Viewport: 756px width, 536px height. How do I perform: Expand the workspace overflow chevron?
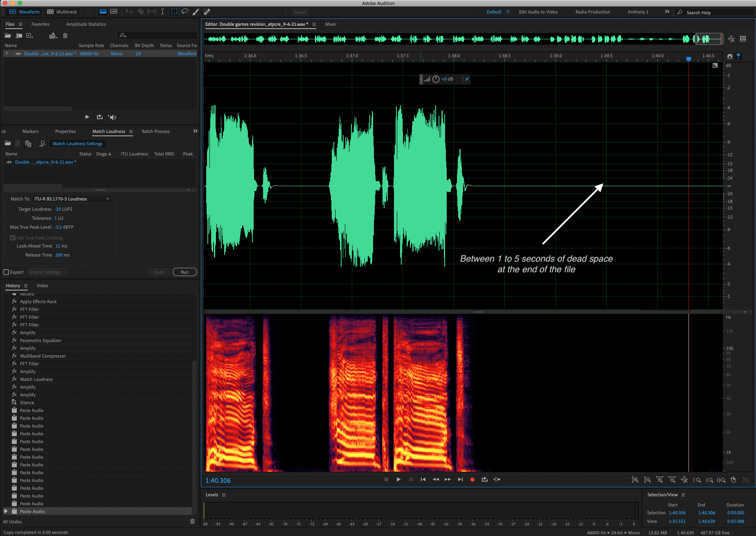coord(667,12)
